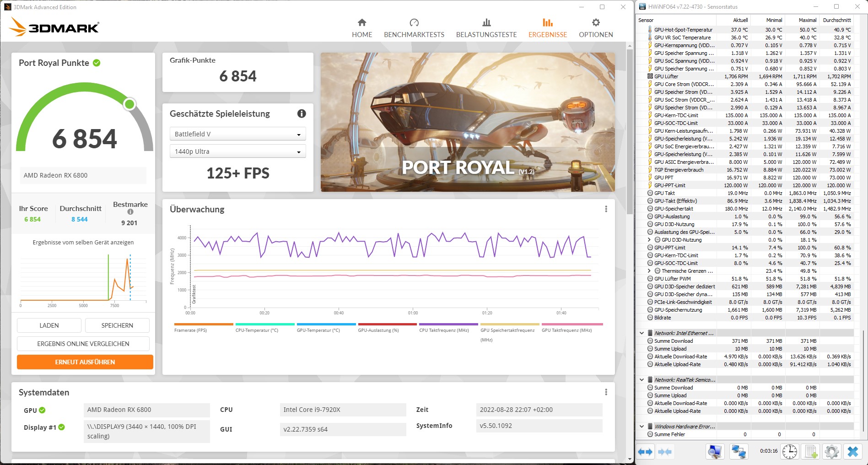Viewport: 868px width, 465px height.
Task: Click the 3DMark vertical scrollbar
Action: tap(630, 131)
